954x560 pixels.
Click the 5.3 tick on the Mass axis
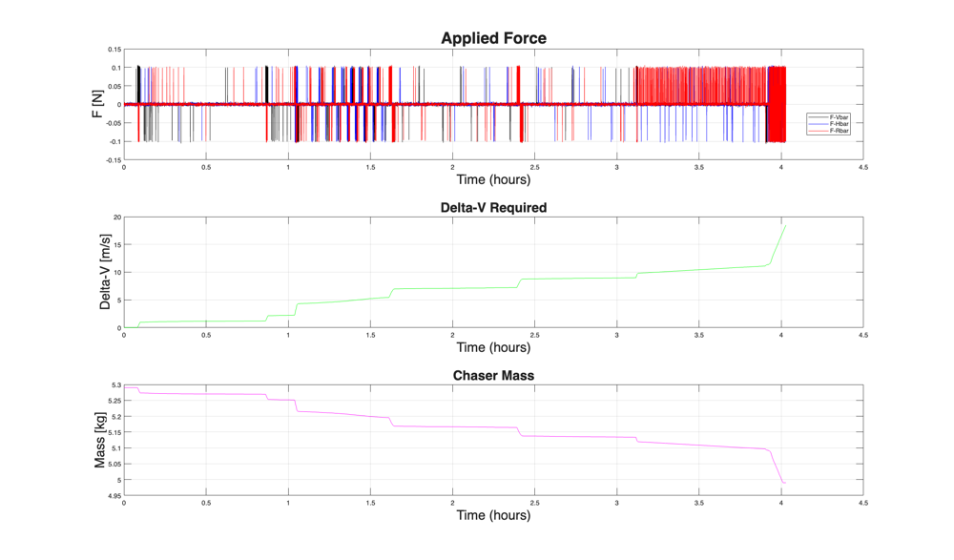point(116,385)
